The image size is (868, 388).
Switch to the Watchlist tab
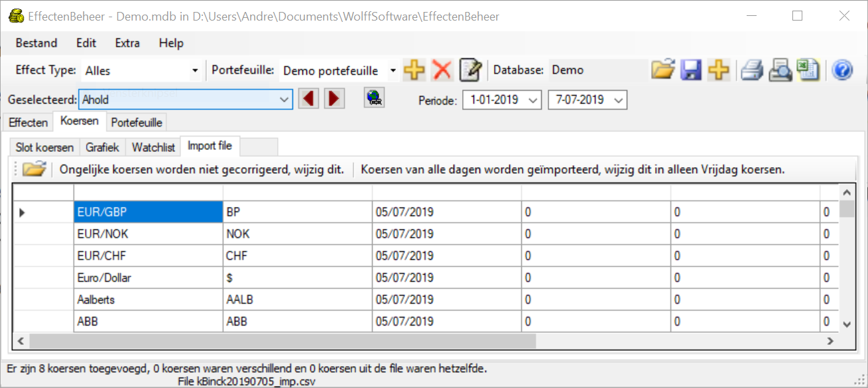click(x=153, y=147)
